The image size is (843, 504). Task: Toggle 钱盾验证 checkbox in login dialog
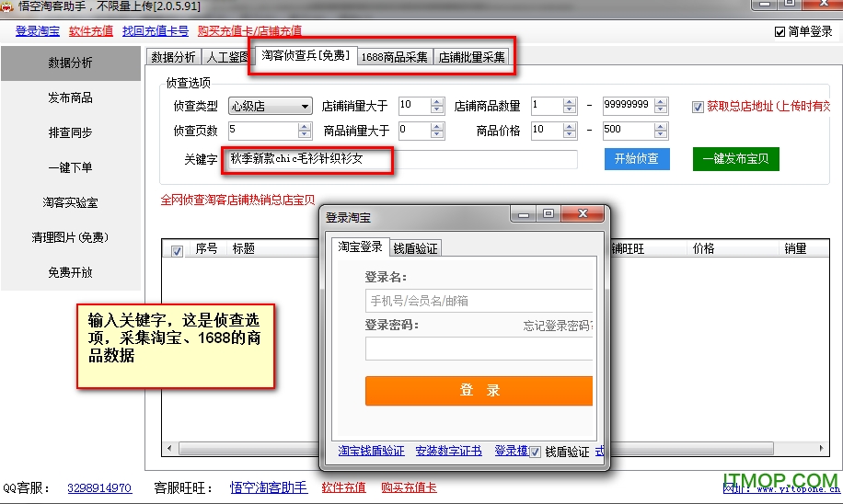(535, 452)
